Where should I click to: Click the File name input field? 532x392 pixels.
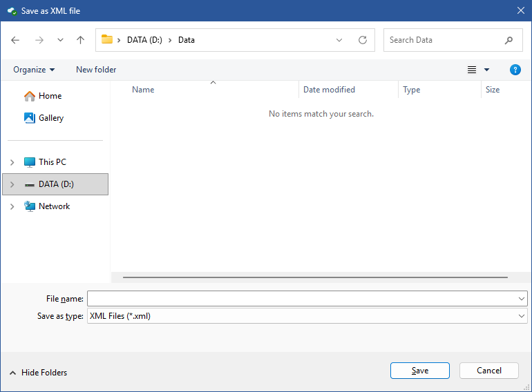pyautogui.click(x=301, y=298)
